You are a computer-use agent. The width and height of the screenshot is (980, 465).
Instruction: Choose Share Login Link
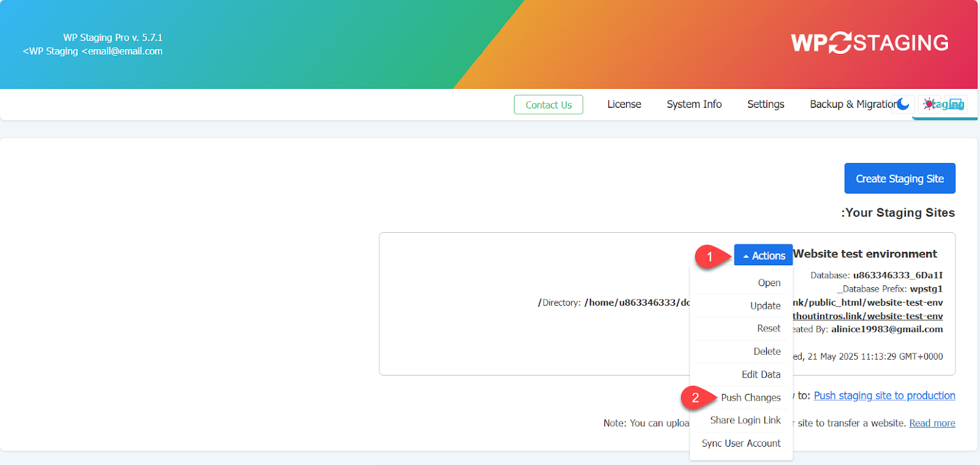pyautogui.click(x=745, y=420)
